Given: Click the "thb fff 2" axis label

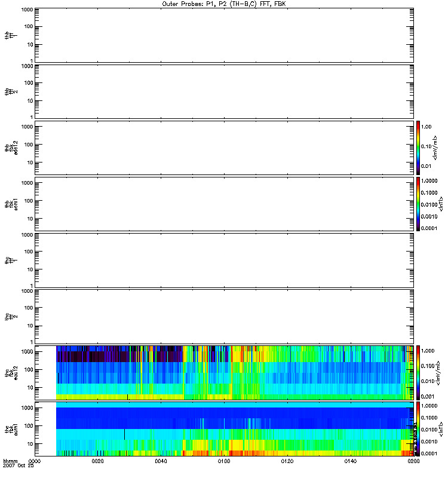Looking at the screenshot, I should pos(11,92).
